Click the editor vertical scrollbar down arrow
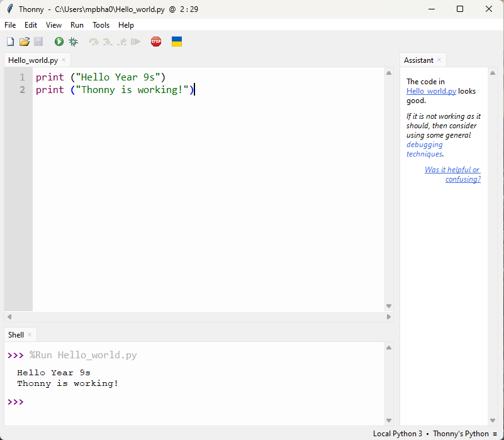This screenshot has height=440, width=504. coord(388,305)
